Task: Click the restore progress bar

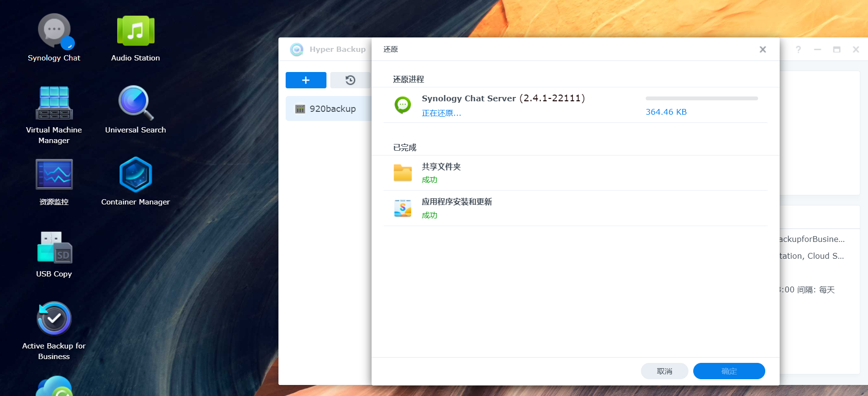Action: 701,98
